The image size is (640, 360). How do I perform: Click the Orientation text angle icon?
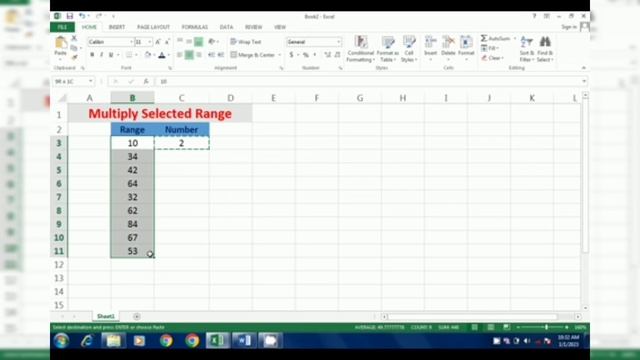click(211, 41)
